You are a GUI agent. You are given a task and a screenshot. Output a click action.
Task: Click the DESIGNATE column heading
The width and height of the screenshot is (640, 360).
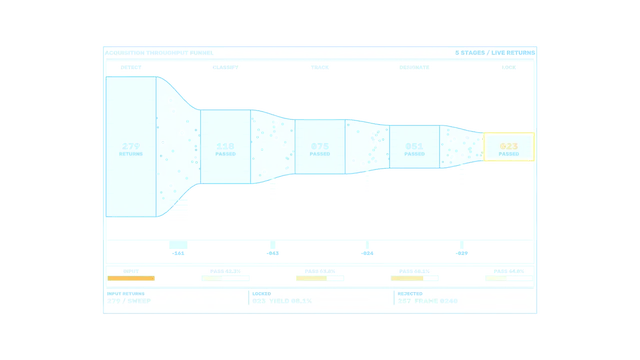(x=414, y=67)
